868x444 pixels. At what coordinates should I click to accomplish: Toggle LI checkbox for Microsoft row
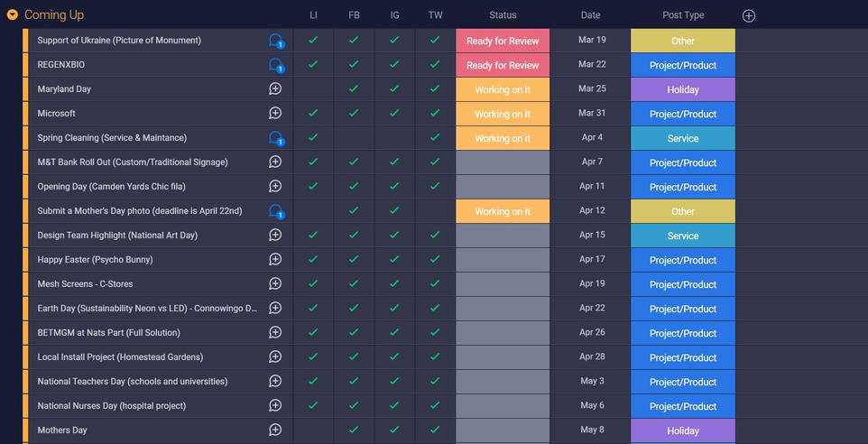(x=313, y=114)
